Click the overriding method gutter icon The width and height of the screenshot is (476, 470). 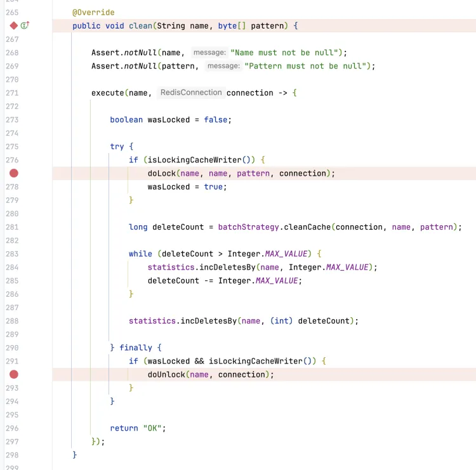(25, 26)
